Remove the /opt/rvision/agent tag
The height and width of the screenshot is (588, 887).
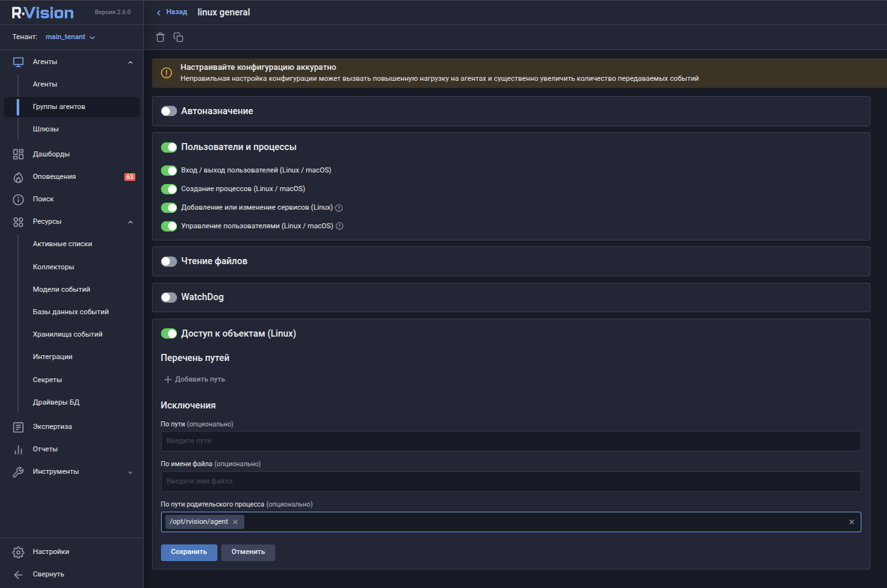(235, 521)
